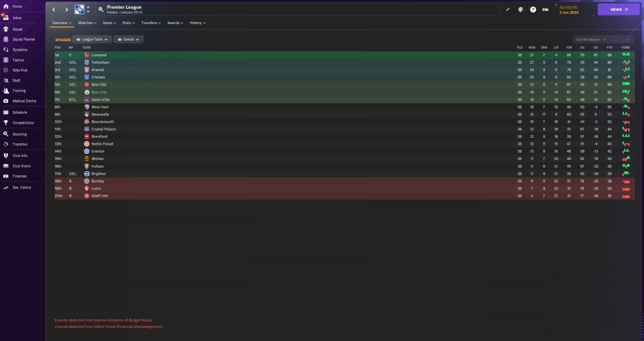
Task: Go back with the left arrow
Action: [54, 10]
